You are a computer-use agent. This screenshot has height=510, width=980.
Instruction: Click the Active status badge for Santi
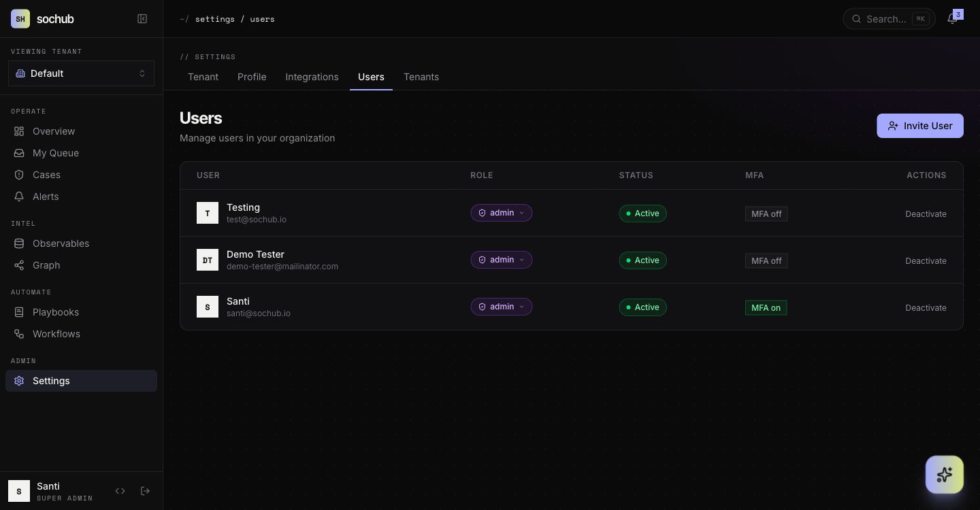pos(642,307)
